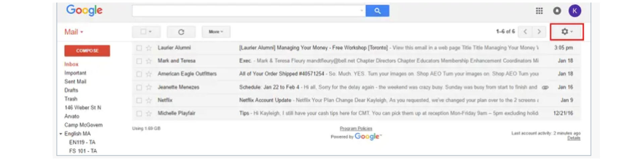Open Netflix Account Update email
644x164 pixels.
click(x=265, y=100)
